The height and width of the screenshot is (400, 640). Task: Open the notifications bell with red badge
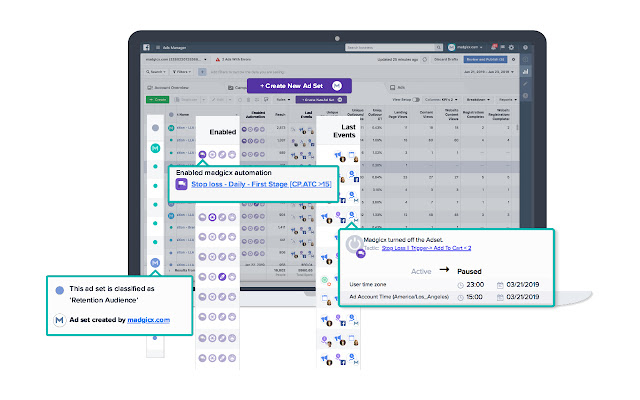(493, 47)
